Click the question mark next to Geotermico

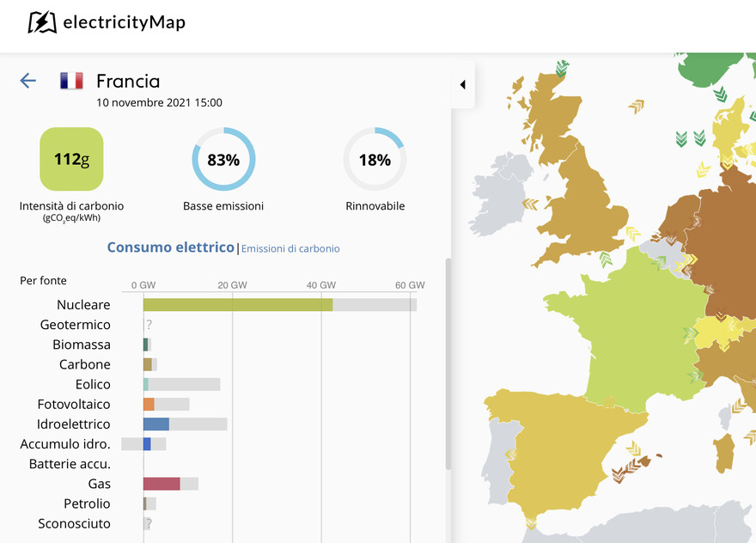coord(149,325)
